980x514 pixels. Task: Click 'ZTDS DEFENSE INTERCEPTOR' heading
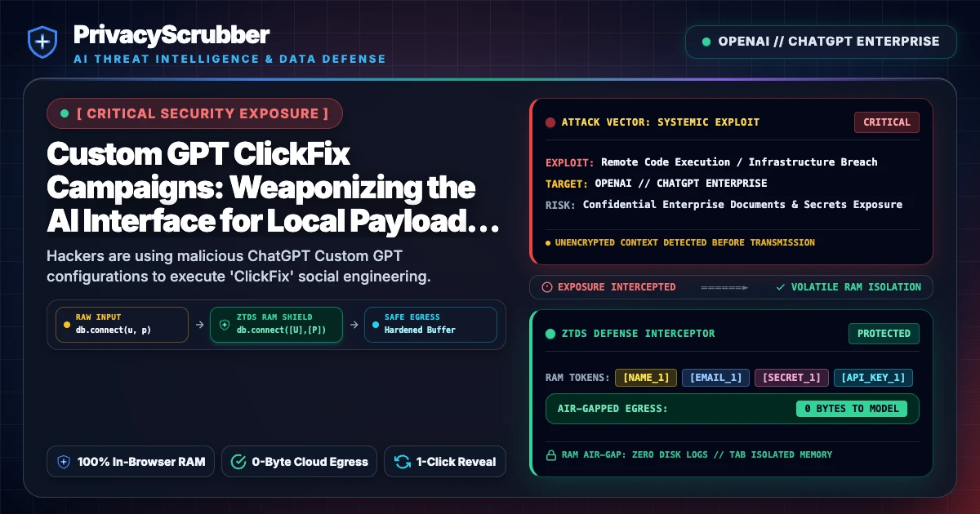pos(639,334)
